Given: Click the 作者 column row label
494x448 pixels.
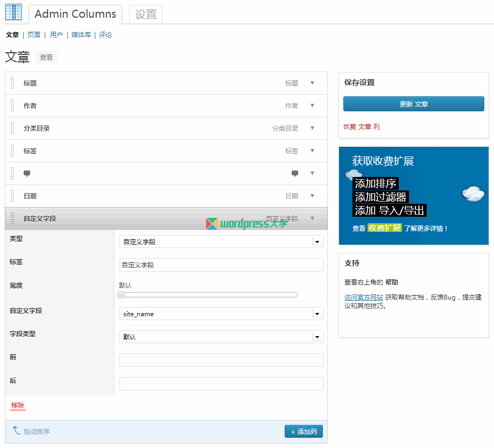Looking at the screenshot, I should pyautogui.click(x=30, y=106).
